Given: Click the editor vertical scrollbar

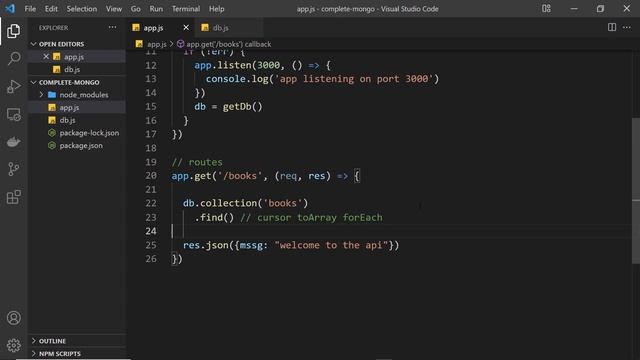Looking at the screenshot, I should [636, 190].
